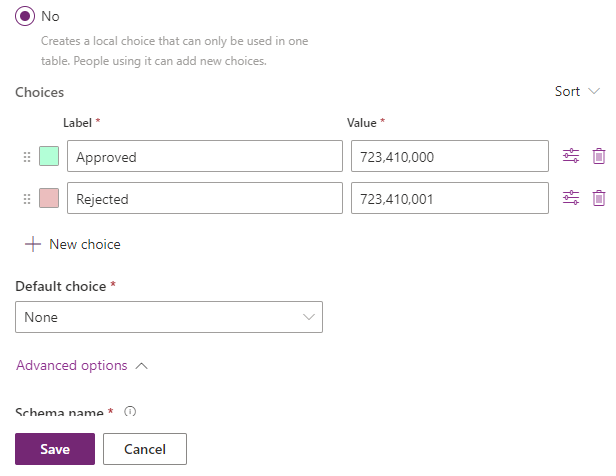This screenshot has height=476, width=616.
Task: Edit the Rejected label field
Action: 205,198
